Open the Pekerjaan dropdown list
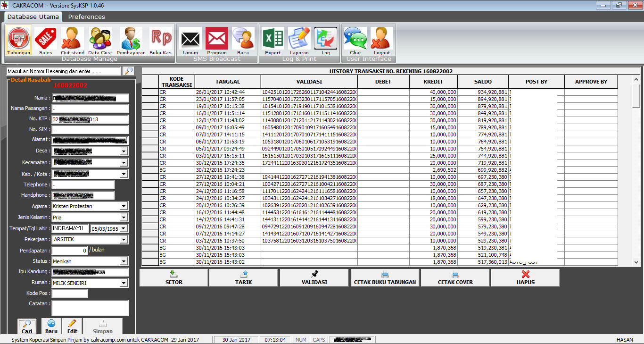Screen dimensions: 644x344 (x=124, y=240)
